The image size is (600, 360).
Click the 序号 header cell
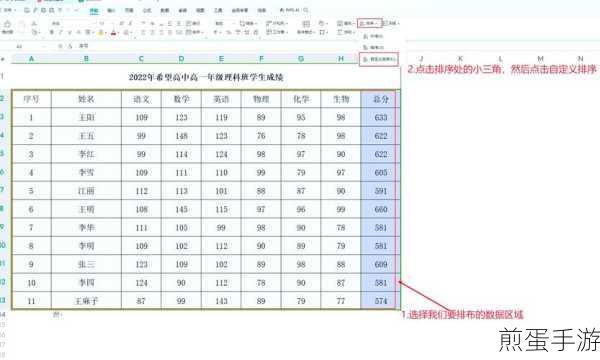pos(31,99)
